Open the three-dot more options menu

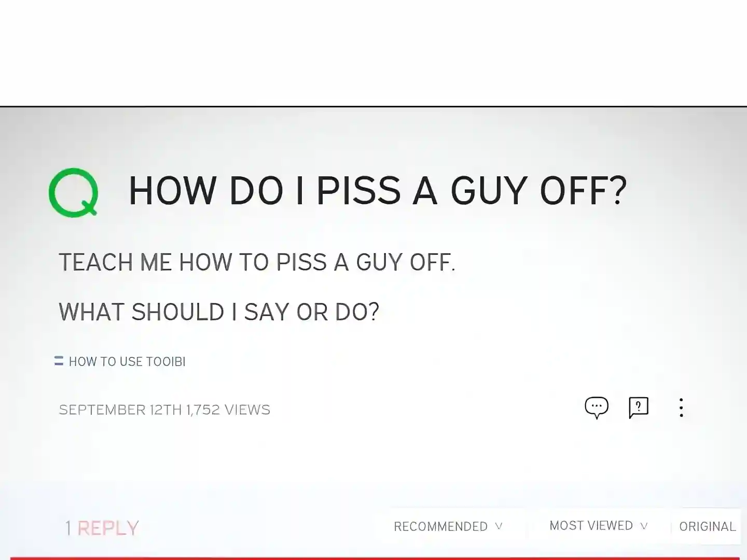[681, 408]
